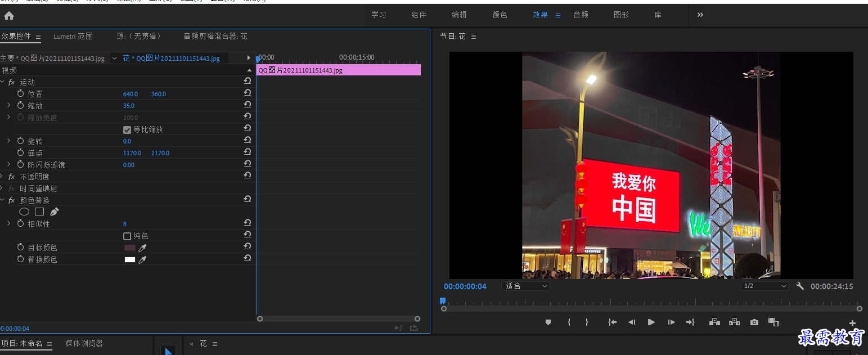Expand the 旋转 parameter

pyautogui.click(x=8, y=141)
